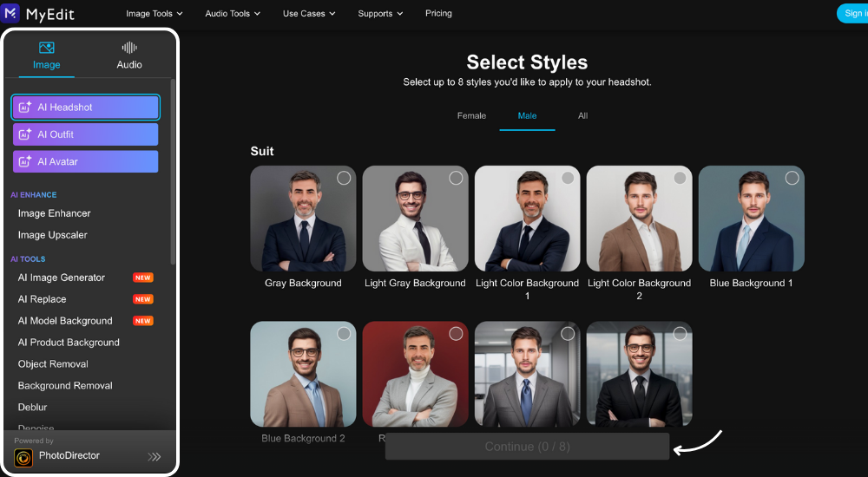Click the AI sparkle icon beside AI Headshot
The width and height of the screenshot is (868, 477).
(x=25, y=108)
